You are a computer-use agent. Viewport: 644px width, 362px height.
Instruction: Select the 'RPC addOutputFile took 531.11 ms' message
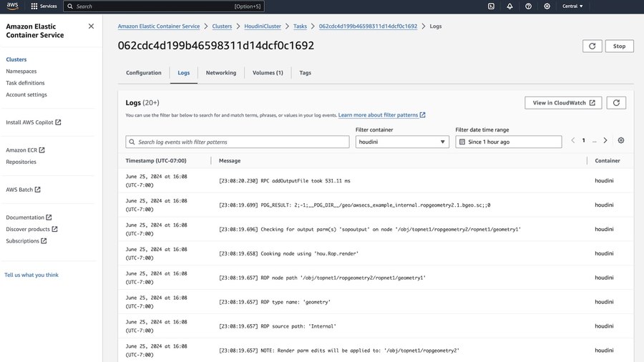coord(285,180)
